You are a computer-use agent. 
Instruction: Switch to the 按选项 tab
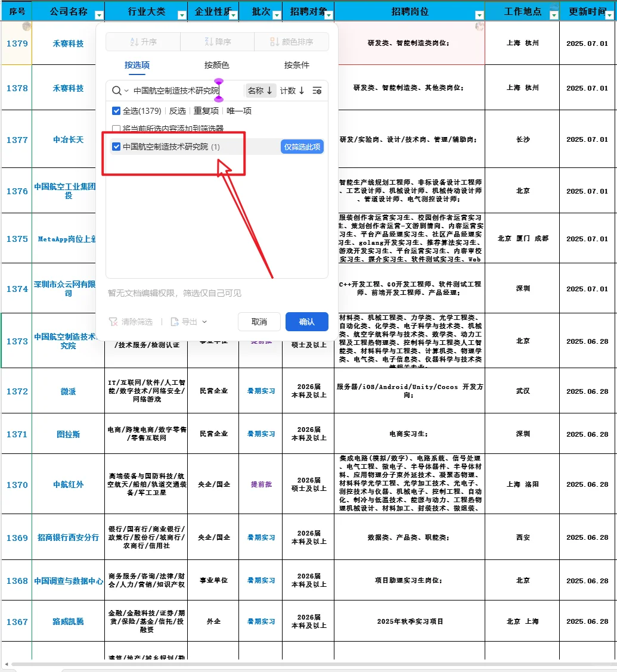(137, 65)
